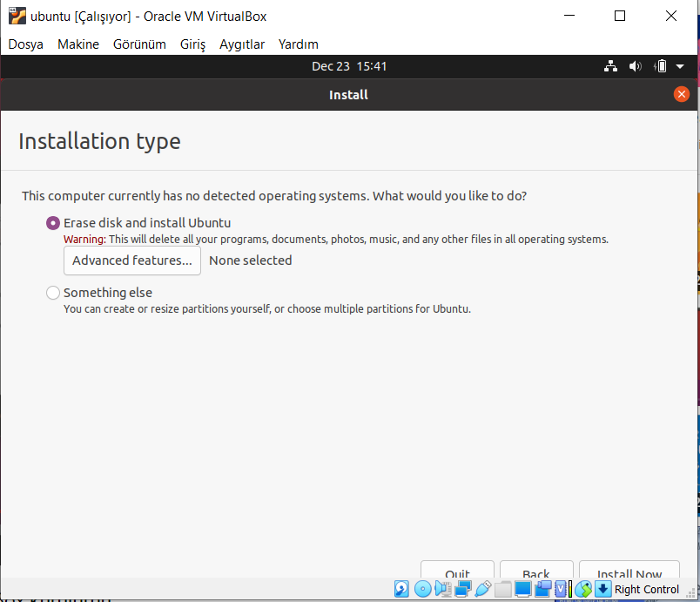Open the audio status icon in VirtualBox
Image resolution: width=700 pixels, height=602 pixels.
(x=443, y=589)
